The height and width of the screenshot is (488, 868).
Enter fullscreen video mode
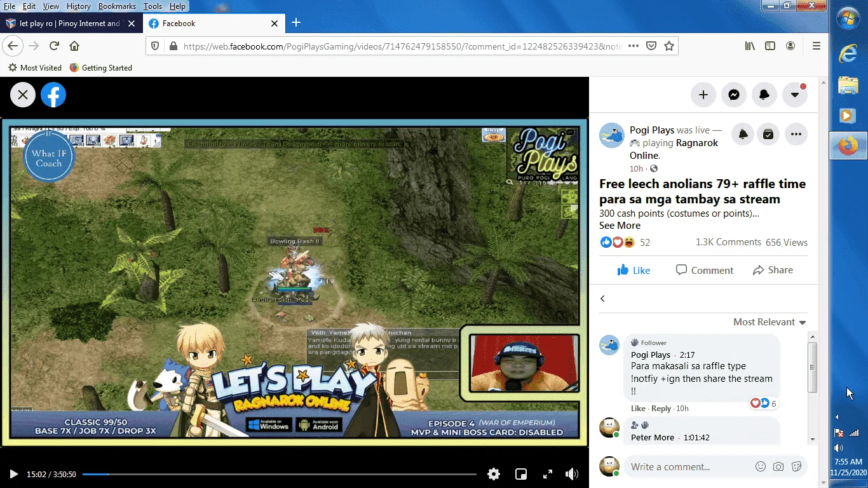tap(547, 474)
